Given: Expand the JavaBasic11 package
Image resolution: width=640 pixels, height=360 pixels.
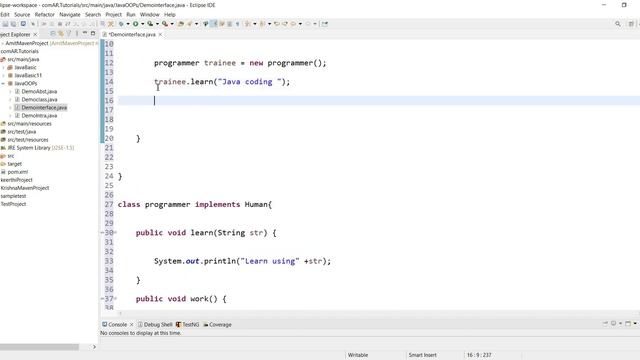Looking at the screenshot, I should pyautogui.click(x=4, y=76).
